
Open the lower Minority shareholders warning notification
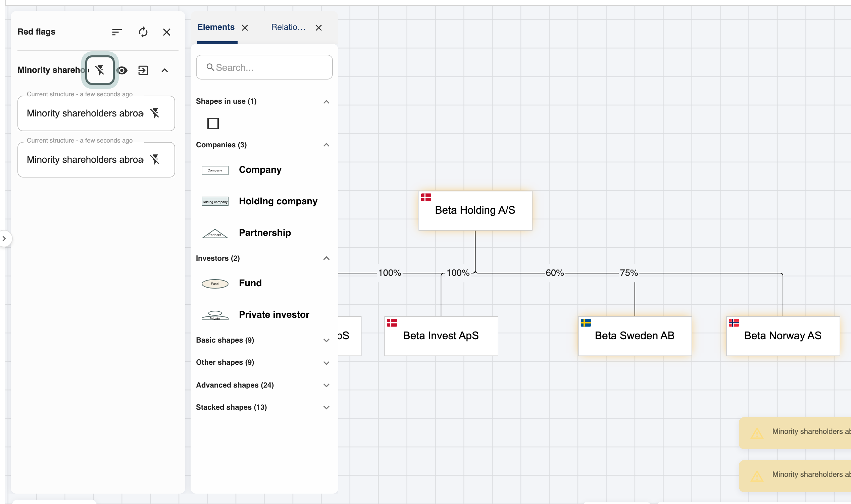tap(795, 476)
